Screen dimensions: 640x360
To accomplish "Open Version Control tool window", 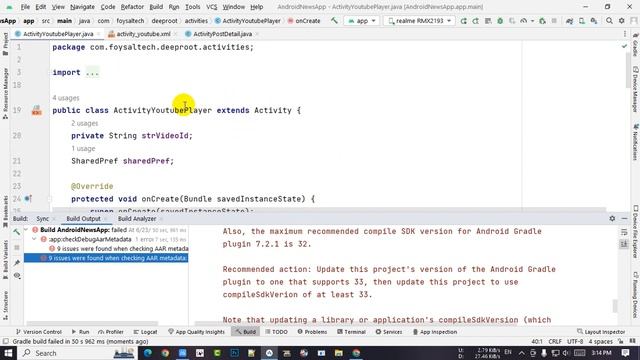I will [38, 332].
